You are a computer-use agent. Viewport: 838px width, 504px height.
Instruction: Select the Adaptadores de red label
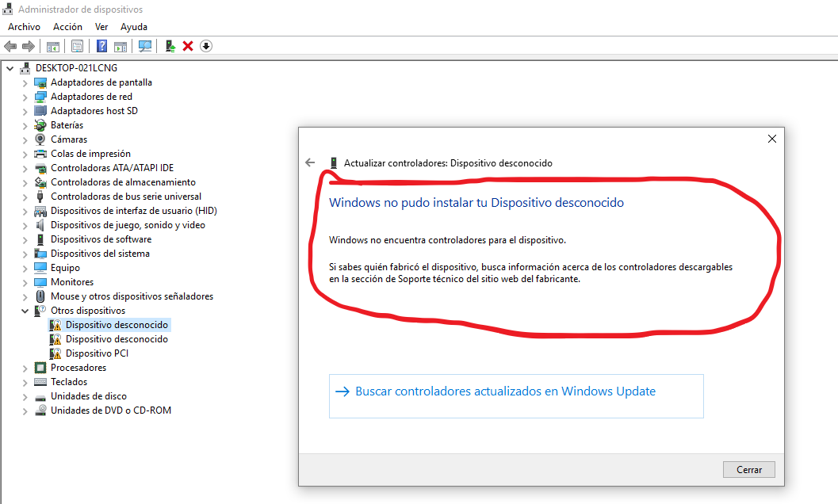coord(91,97)
